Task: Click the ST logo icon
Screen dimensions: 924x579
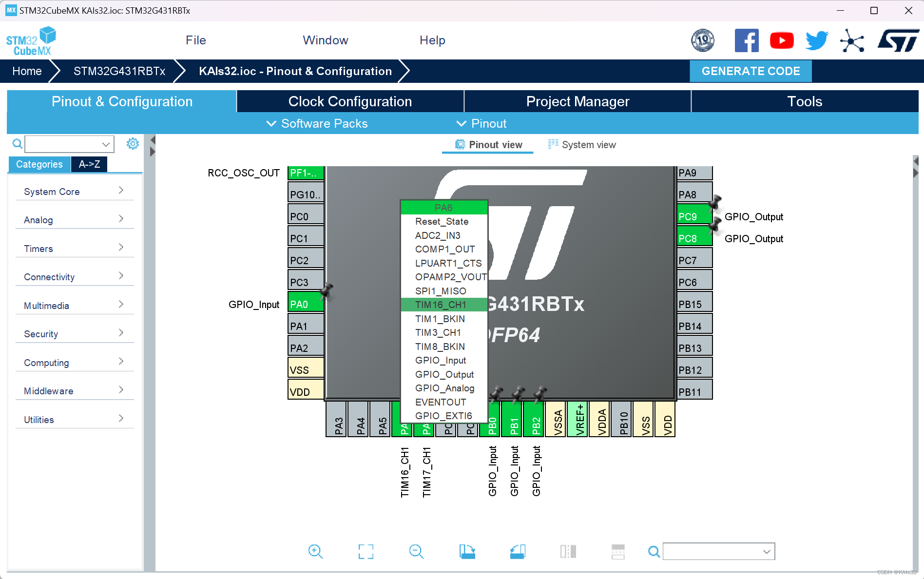Action: [x=898, y=40]
